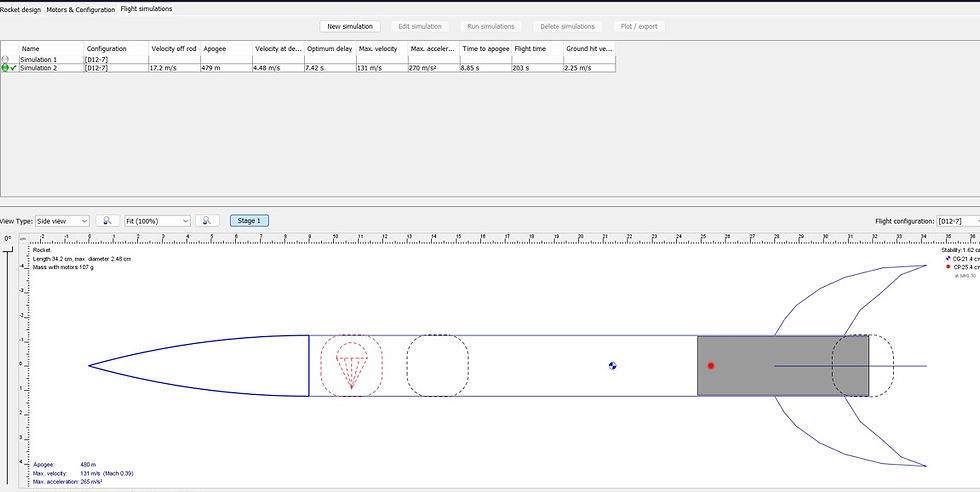Select the red dashed parachute component
Viewport: 980px width, 492px height.
tap(351, 366)
